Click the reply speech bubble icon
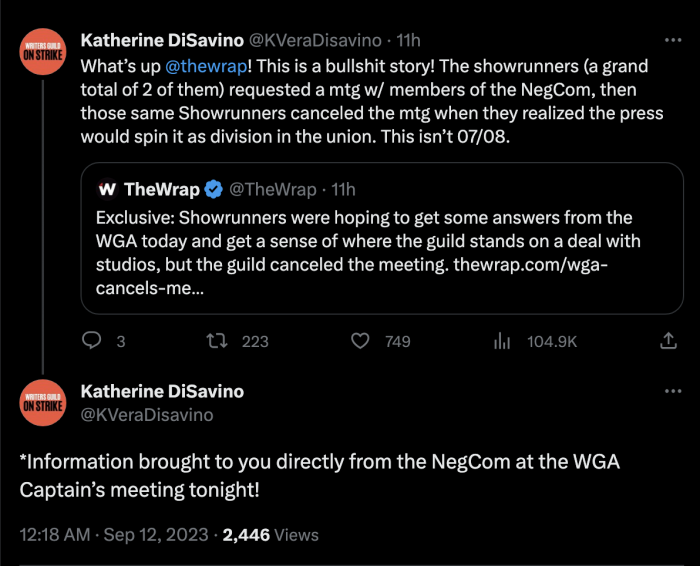This screenshot has width=700, height=566. click(x=91, y=341)
